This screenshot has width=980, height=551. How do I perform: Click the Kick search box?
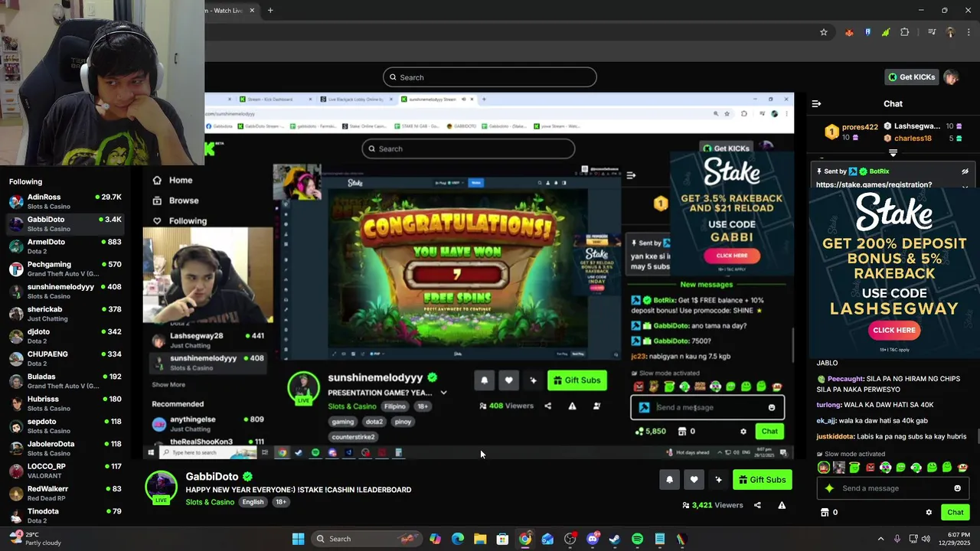(490, 77)
